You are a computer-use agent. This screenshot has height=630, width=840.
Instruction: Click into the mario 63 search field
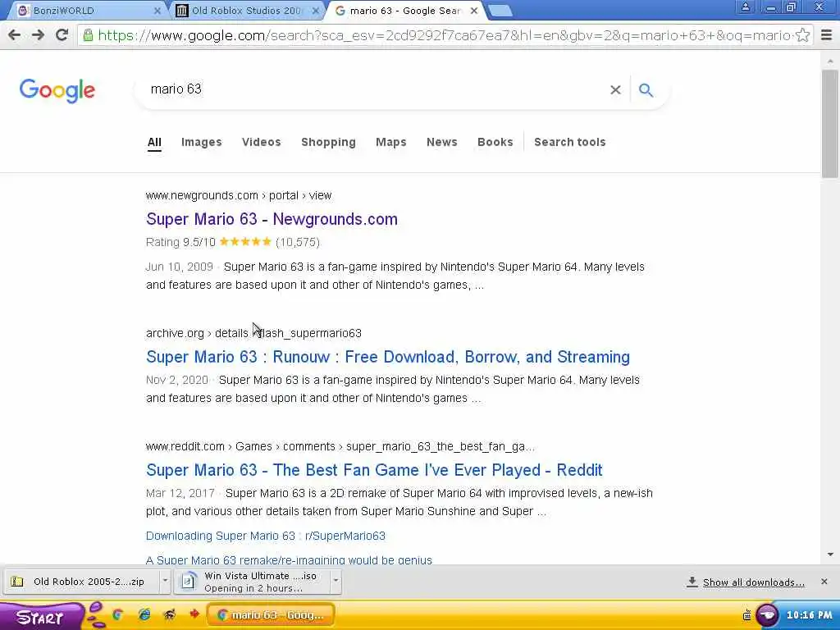(x=375, y=89)
